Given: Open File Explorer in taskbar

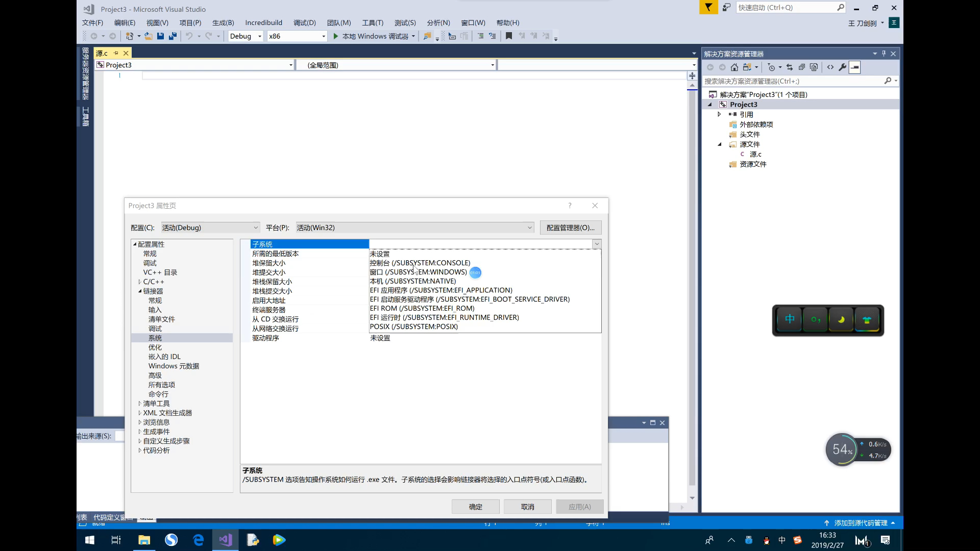Looking at the screenshot, I should point(144,540).
